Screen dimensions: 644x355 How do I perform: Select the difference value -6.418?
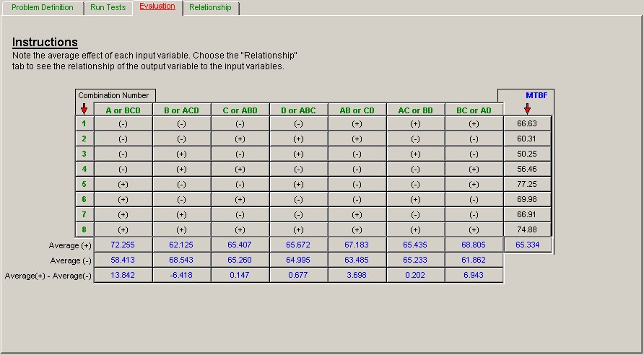click(x=181, y=276)
